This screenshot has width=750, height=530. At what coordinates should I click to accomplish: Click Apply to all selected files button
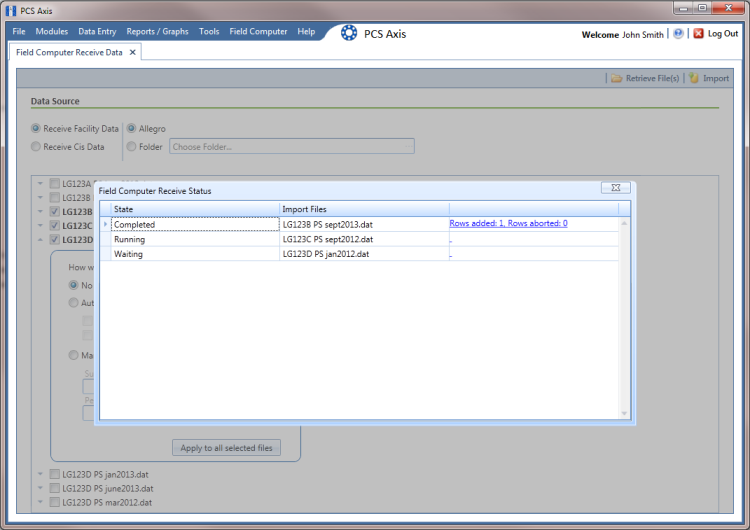click(x=226, y=448)
